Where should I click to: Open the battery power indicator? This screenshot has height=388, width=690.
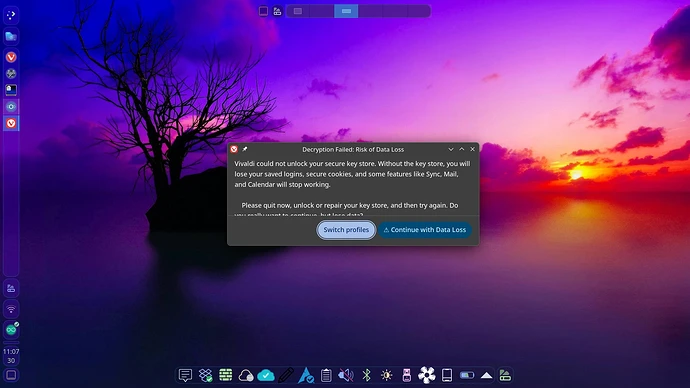point(467,375)
